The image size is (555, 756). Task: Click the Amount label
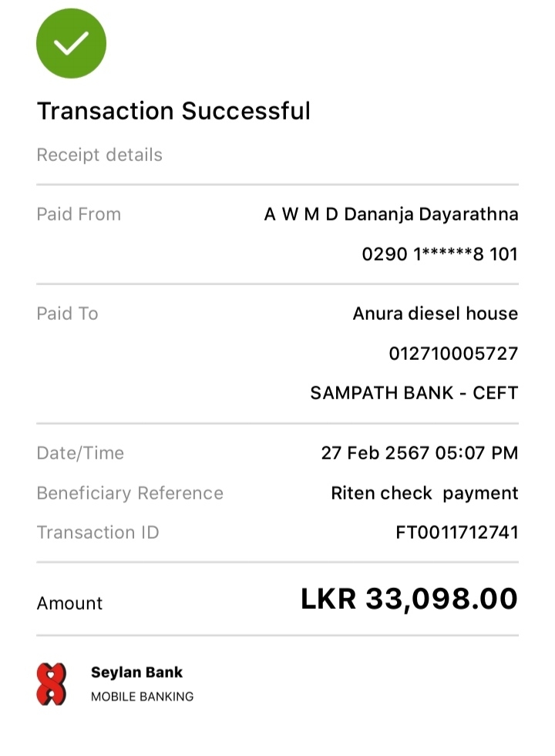point(69,603)
